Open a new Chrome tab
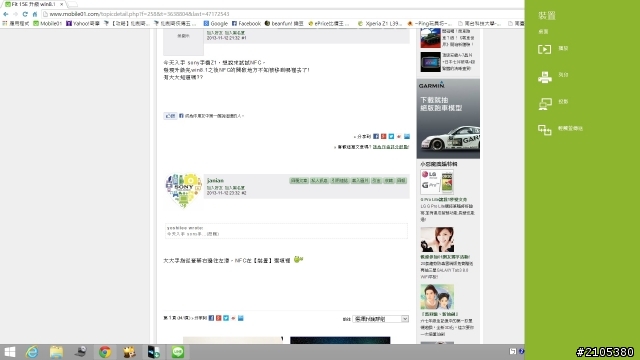The width and height of the screenshot is (640, 360). point(73,4)
